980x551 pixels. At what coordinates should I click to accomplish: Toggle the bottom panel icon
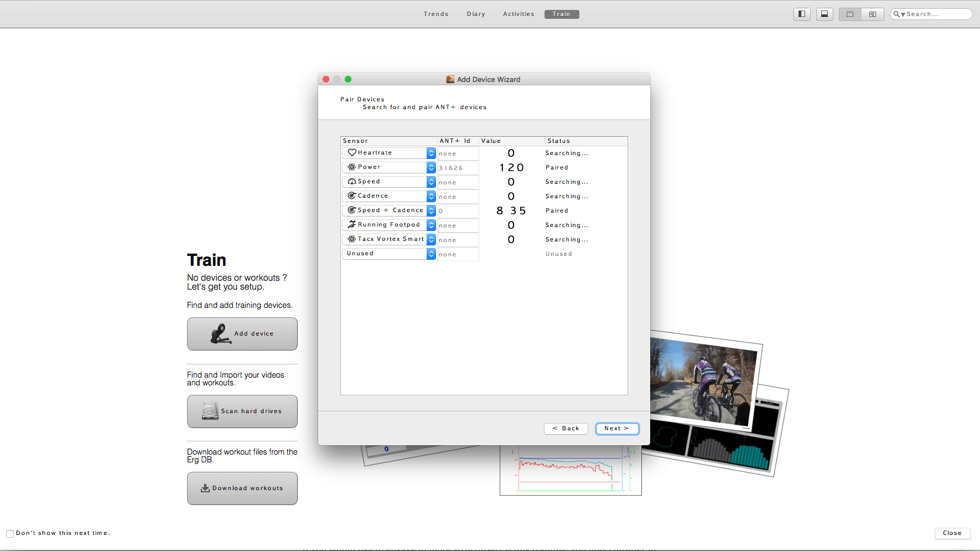(x=824, y=14)
